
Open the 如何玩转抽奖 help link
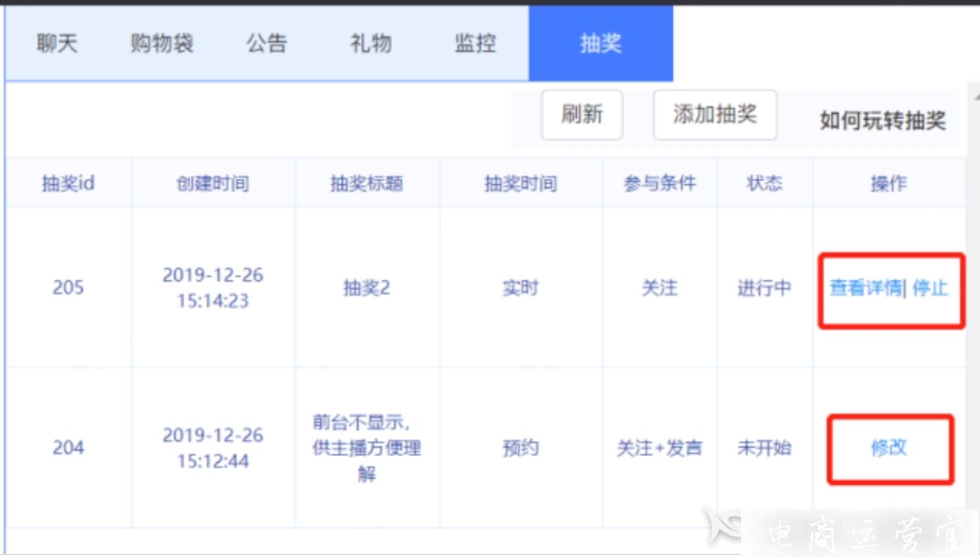882,121
